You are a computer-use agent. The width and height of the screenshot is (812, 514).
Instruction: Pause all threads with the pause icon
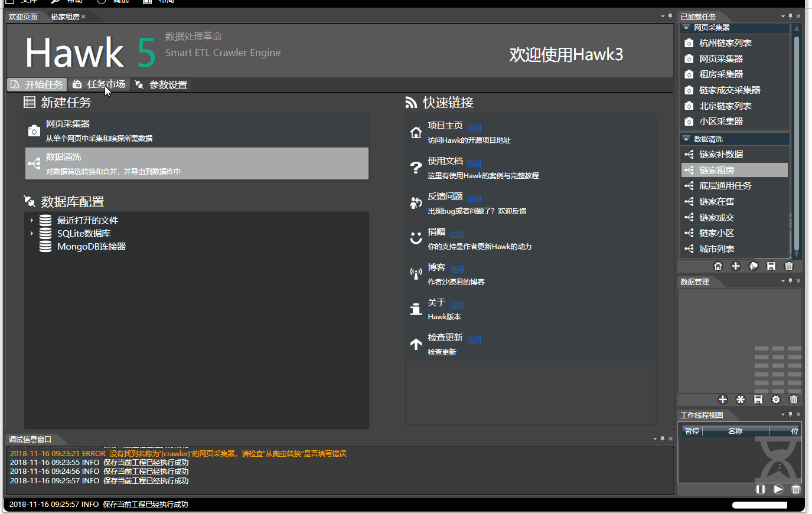tap(761, 489)
